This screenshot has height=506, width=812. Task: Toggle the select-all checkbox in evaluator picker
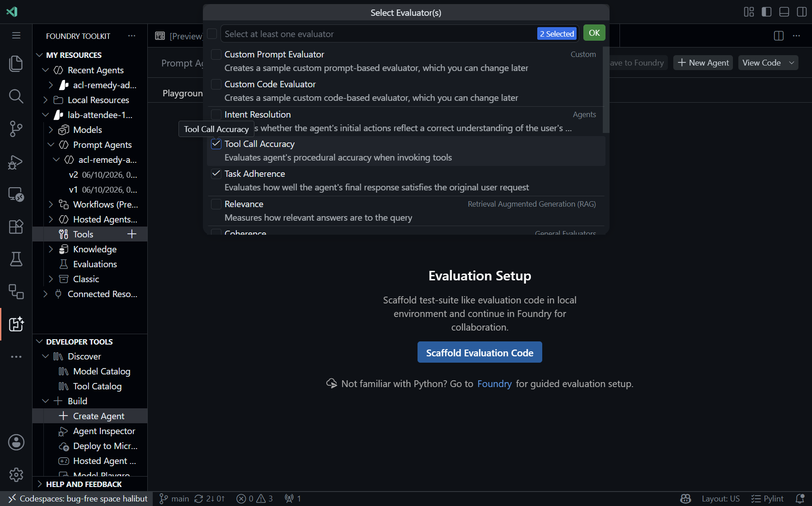click(x=212, y=34)
